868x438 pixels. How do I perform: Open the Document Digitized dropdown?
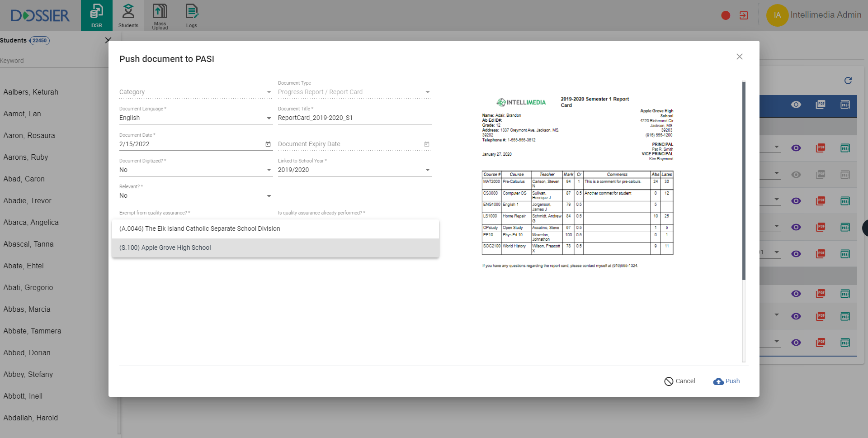click(x=269, y=170)
